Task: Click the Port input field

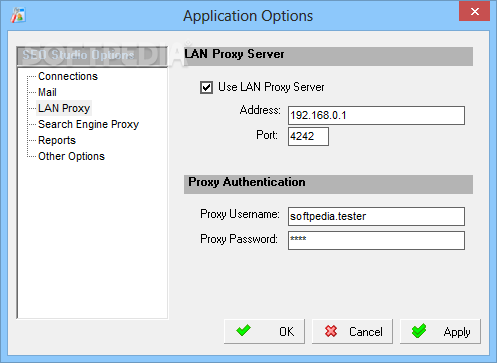Action: 308,136
